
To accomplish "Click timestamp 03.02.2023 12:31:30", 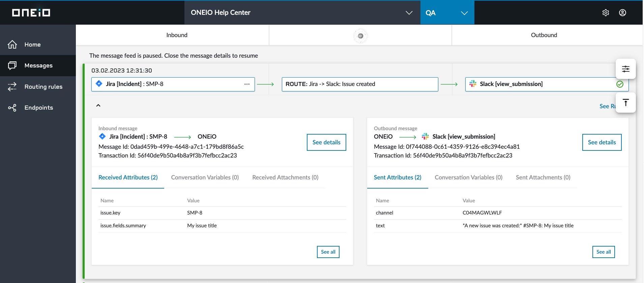I will click(x=122, y=70).
